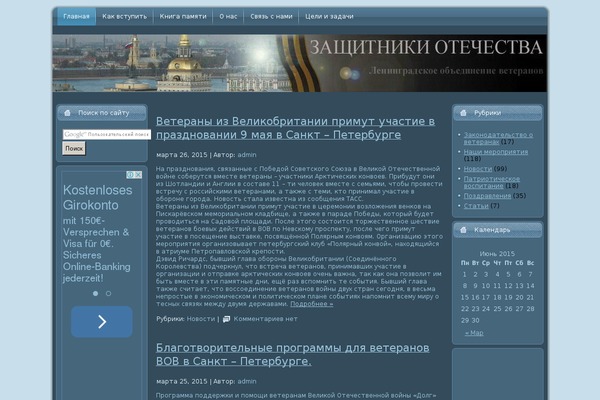Click calendar day 28

pyautogui.click(x=530, y=309)
